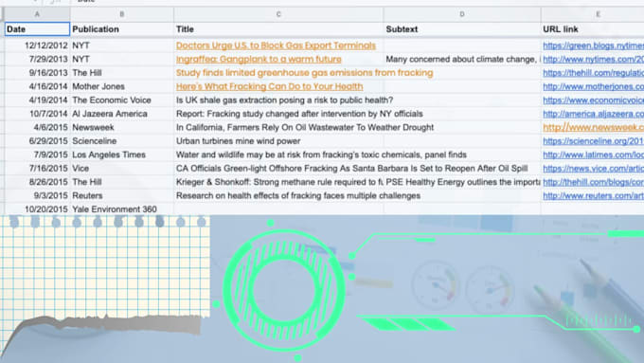
Task: Select the Subtext header cell
Action: coord(462,29)
